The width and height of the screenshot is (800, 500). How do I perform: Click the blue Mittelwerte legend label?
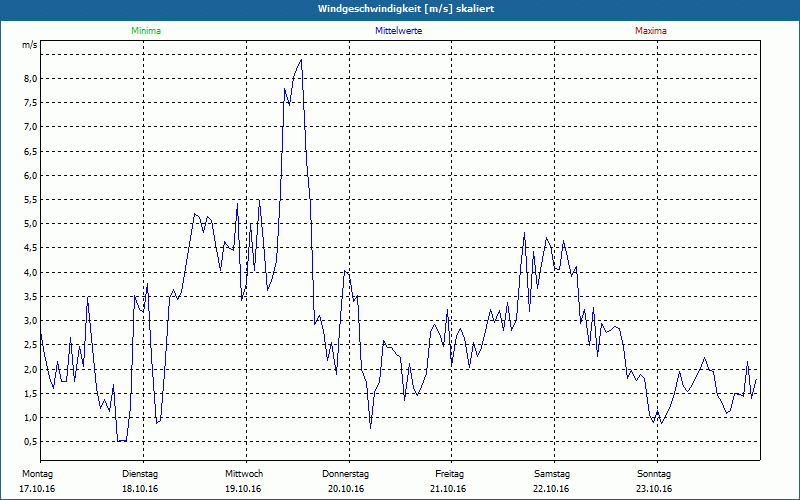coord(398,31)
